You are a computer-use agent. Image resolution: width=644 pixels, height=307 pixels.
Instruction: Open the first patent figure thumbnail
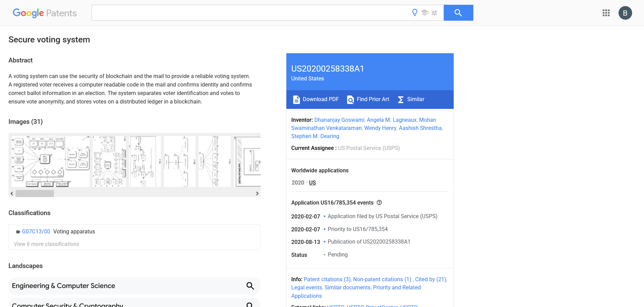click(51, 161)
